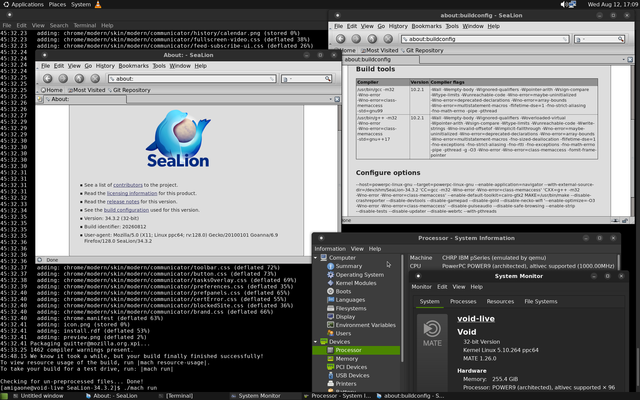Click forward arrow in about:buildconfig window
Screen dimensions: 640x400
[x=356, y=39]
